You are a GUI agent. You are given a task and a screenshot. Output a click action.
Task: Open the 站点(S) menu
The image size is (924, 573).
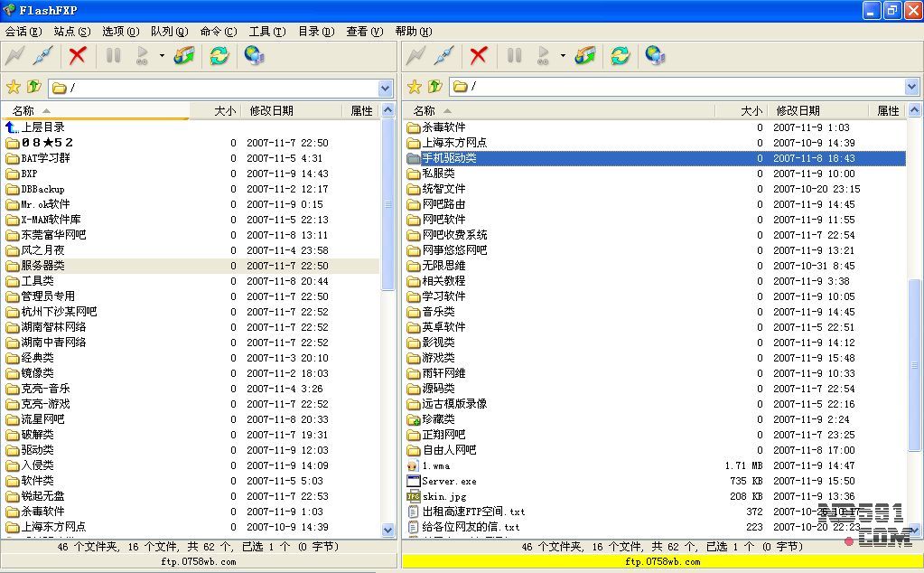point(71,31)
